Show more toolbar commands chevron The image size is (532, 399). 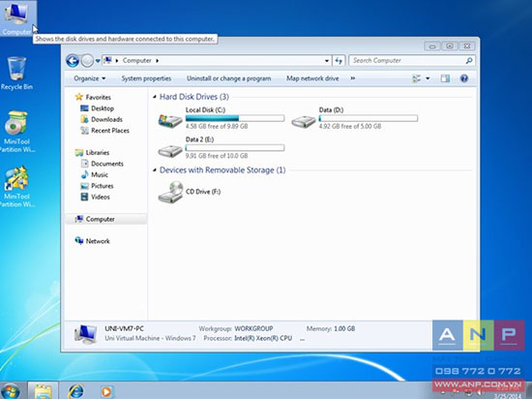click(x=353, y=78)
